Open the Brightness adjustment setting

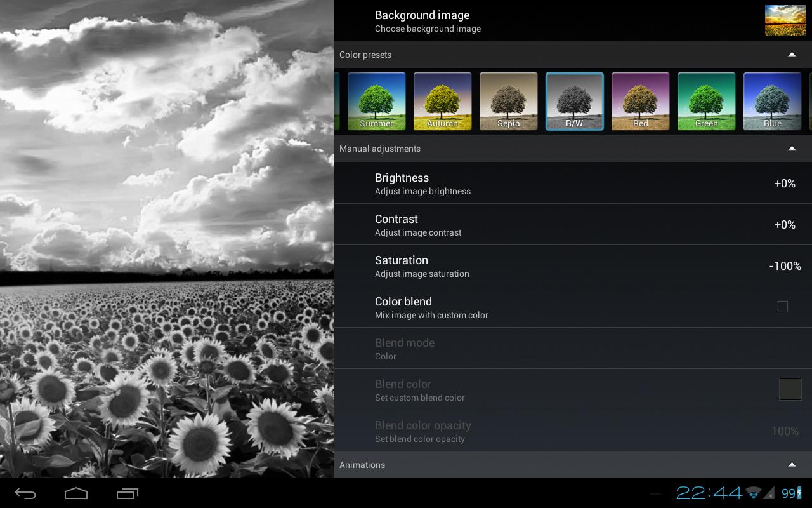coord(571,184)
